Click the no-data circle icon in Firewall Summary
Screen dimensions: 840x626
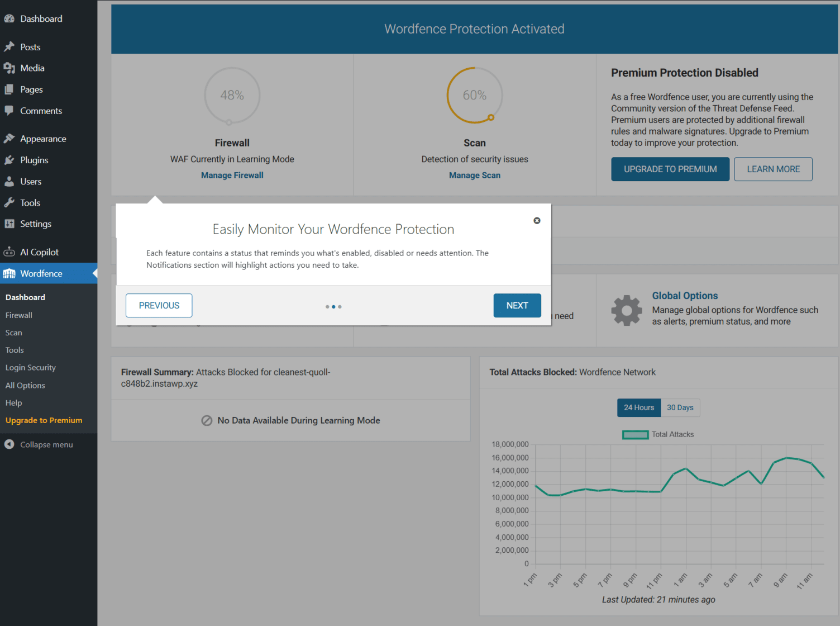207,420
